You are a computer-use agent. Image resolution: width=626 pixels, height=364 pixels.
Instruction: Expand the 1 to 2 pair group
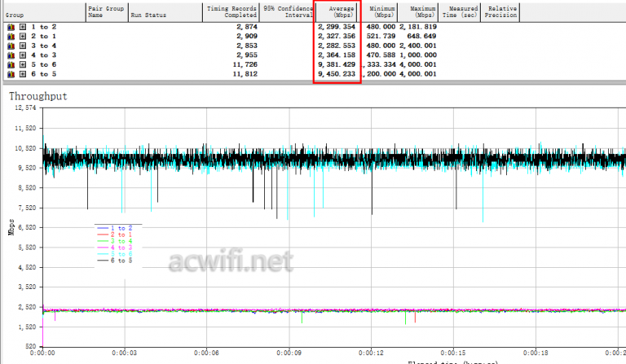click(23, 27)
